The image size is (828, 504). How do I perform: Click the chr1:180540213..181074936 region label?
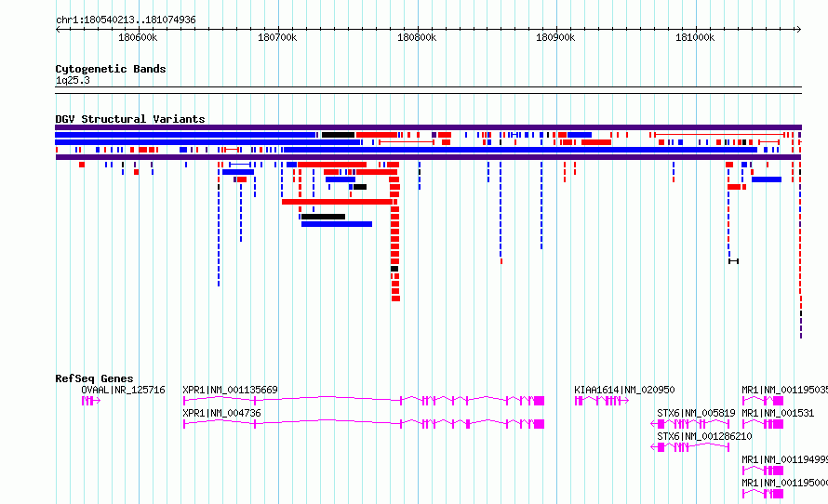click(x=126, y=20)
